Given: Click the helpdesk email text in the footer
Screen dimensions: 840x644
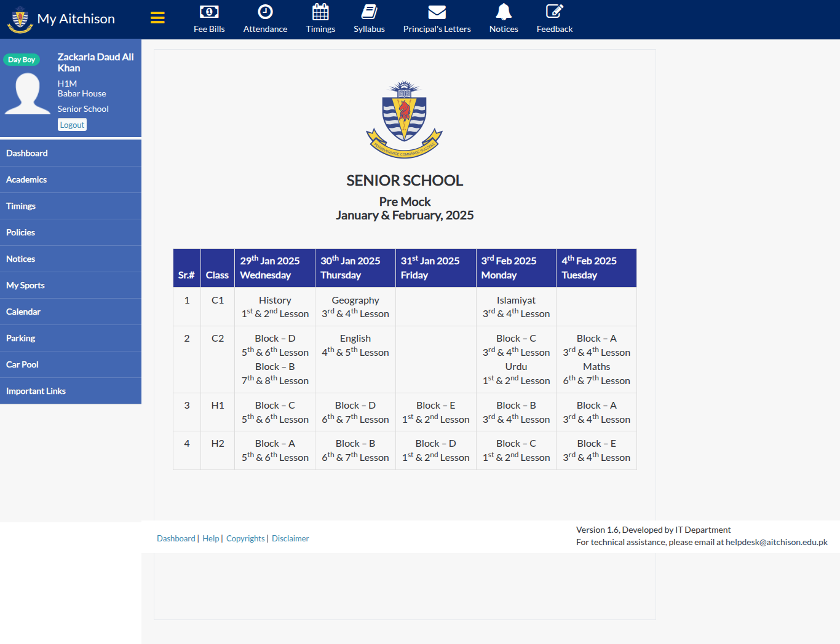Looking at the screenshot, I should 777,542.
